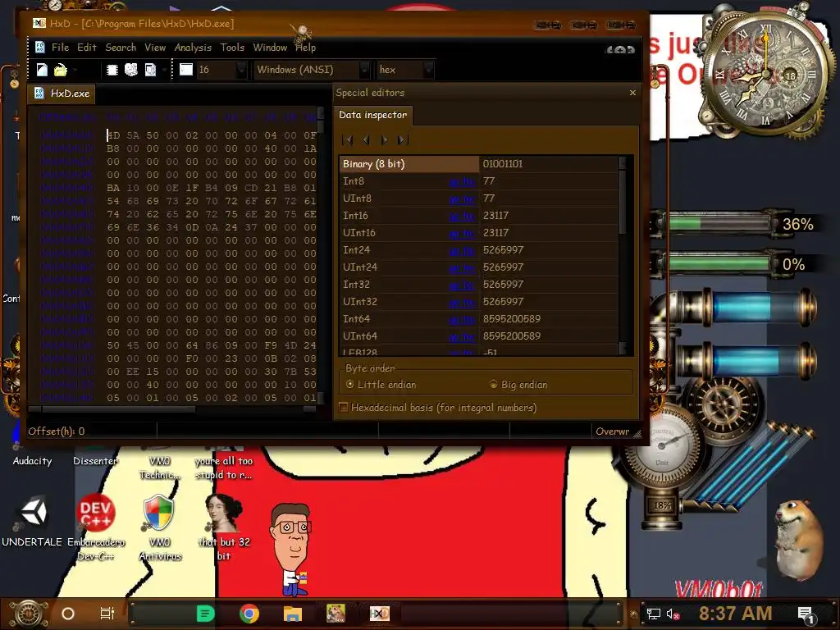
Task: Open the green notes app on taskbar
Action: coord(205,614)
